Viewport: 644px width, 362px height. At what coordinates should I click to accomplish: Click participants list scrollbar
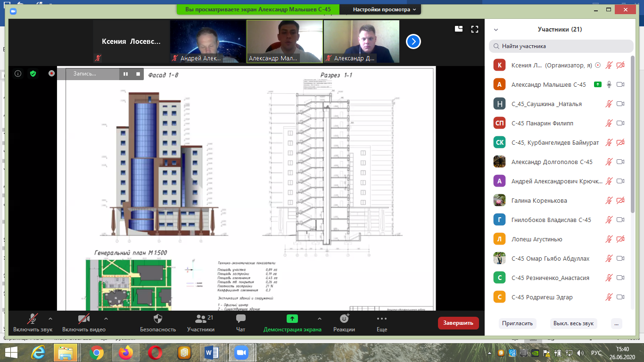pos(633,134)
